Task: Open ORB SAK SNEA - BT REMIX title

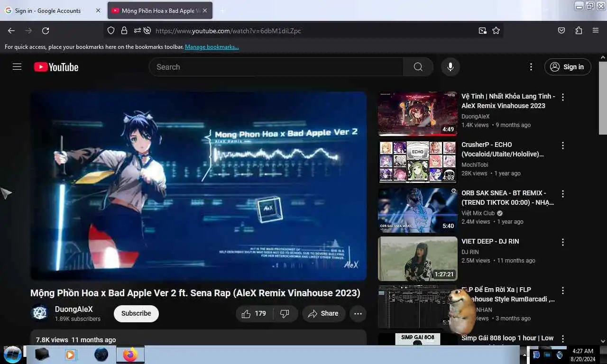Action: (x=507, y=198)
